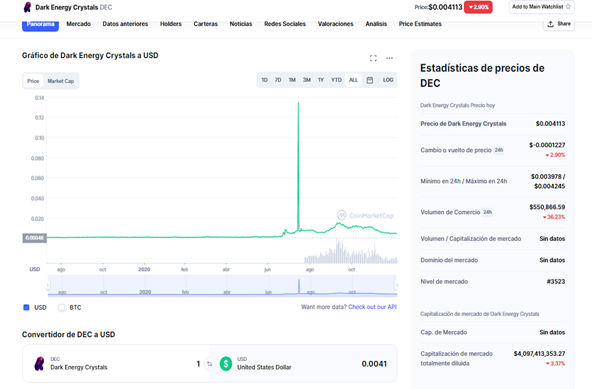Open the Price Estimates tab
The height and width of the screenshot is (389, 592).
point(420,24)
